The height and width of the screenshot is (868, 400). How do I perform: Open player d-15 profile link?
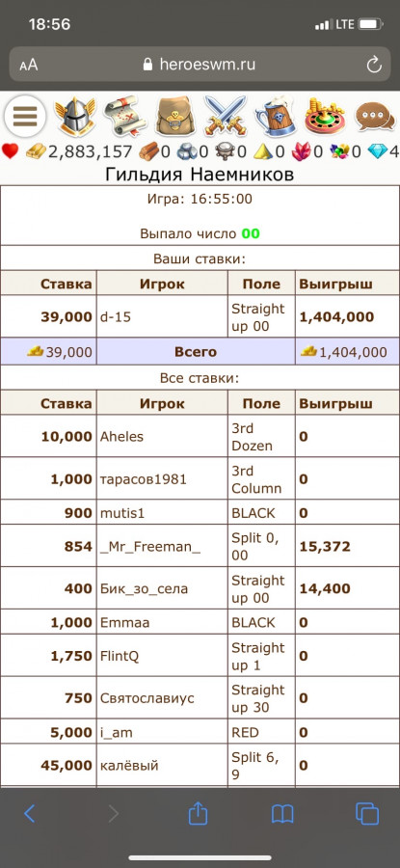pos(115,317)
